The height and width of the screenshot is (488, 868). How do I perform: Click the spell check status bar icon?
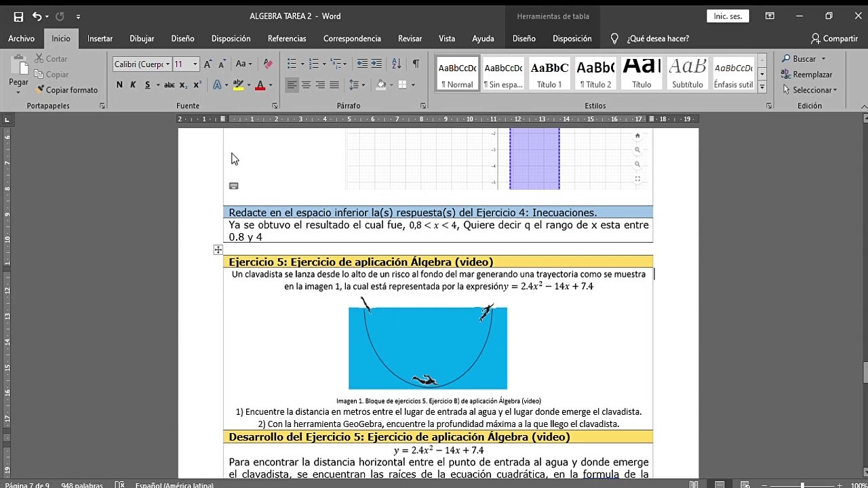tap(120, 485)
